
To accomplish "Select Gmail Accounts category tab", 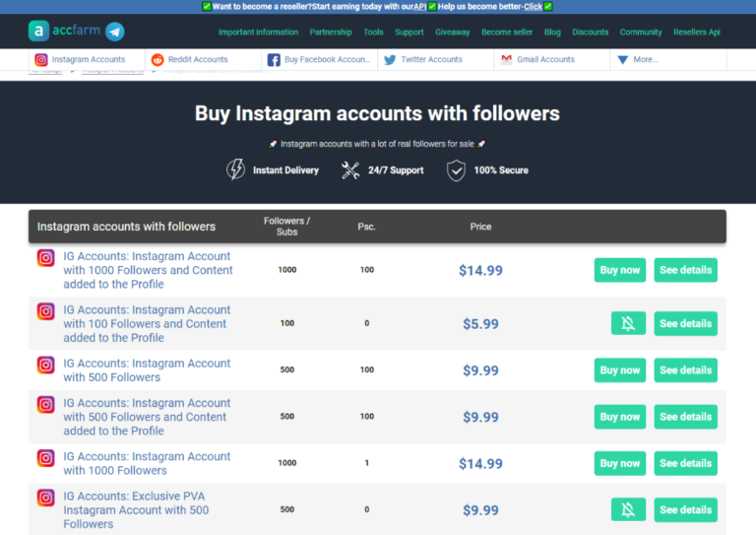I will click(x=551, y=59).
